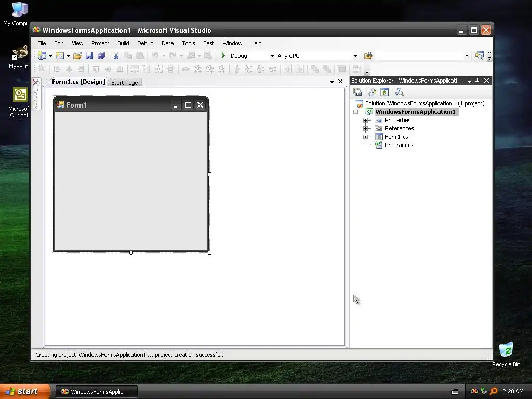Click Show All Files icon in Solution Explorer
The width and height of the screenshot is (532, 399).
point(372,92)
